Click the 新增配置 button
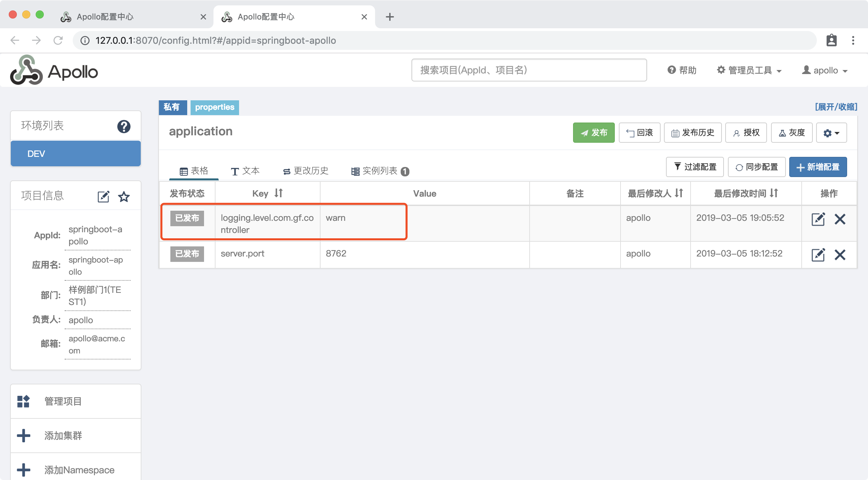Viewport: 868px width, 480px height. click(817, 167)
